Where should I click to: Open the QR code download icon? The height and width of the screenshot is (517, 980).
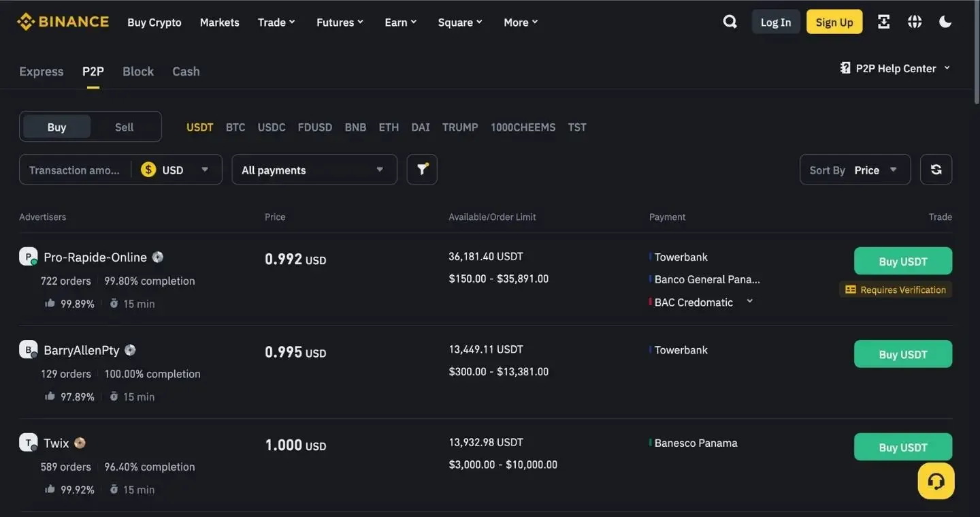point(883,22)
